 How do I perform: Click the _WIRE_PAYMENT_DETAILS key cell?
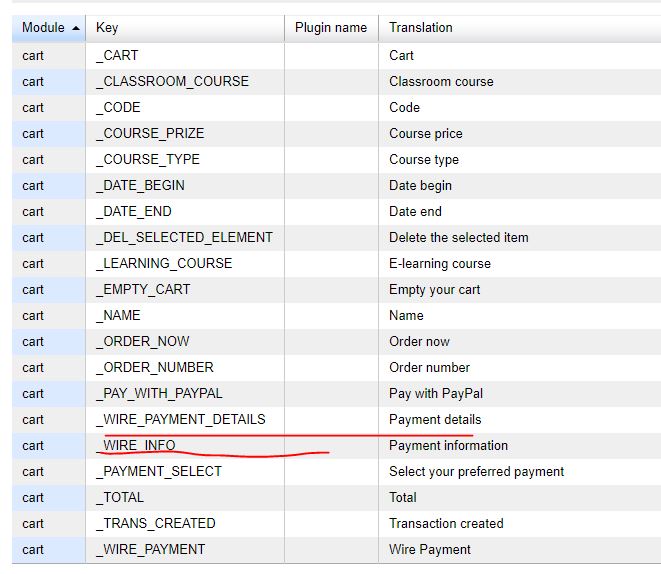coord(181,419)
